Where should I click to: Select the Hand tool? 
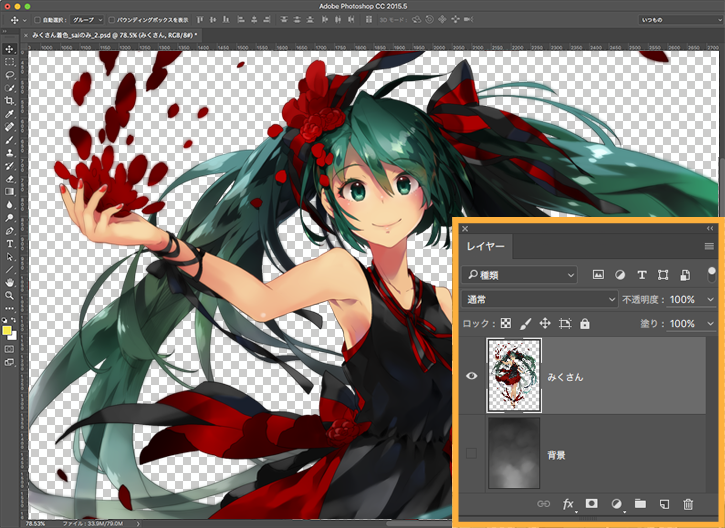coord(9,282)
